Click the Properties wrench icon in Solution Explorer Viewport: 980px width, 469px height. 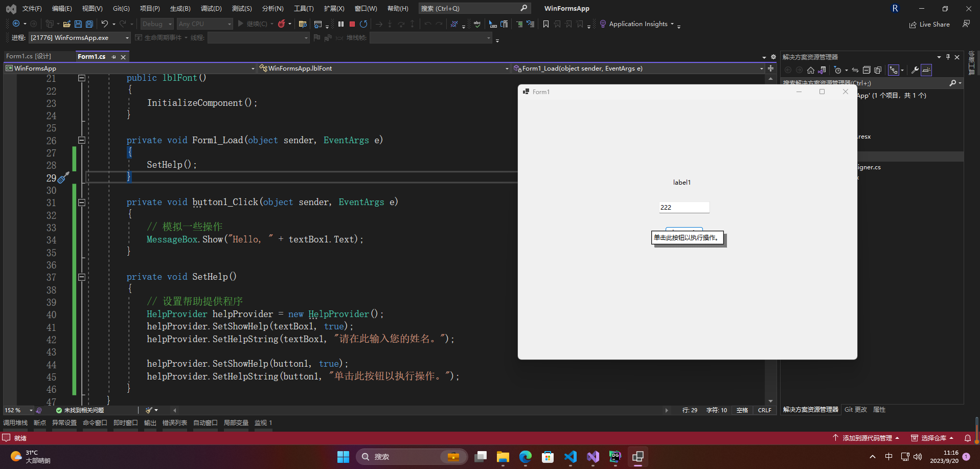coord(915,70)
